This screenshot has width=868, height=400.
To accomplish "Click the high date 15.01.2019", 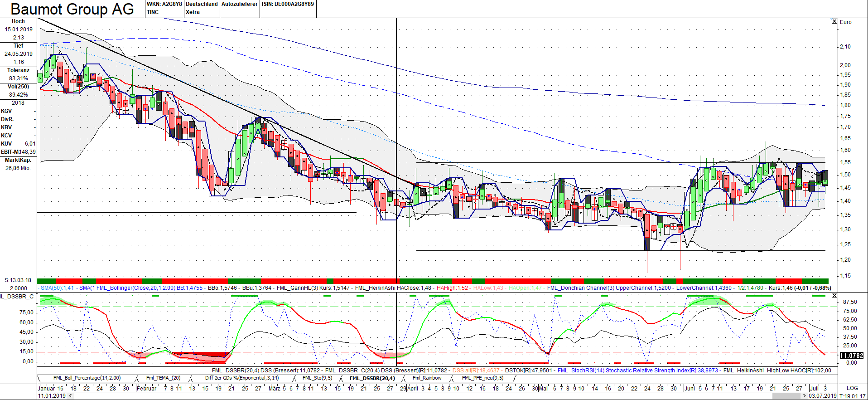I will [x=19, y=29].
